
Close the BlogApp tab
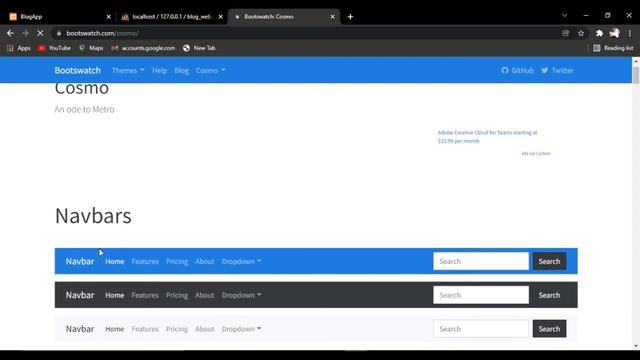[109, 17]
